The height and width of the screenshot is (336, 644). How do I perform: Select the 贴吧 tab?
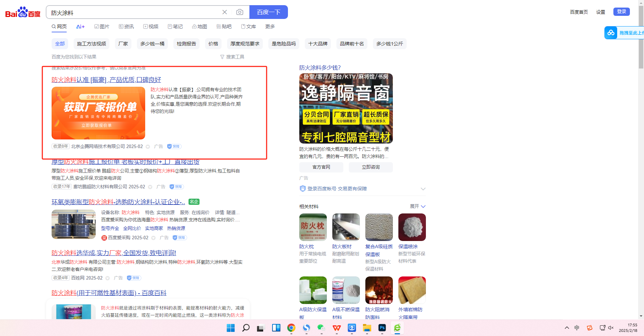[224, 27]
